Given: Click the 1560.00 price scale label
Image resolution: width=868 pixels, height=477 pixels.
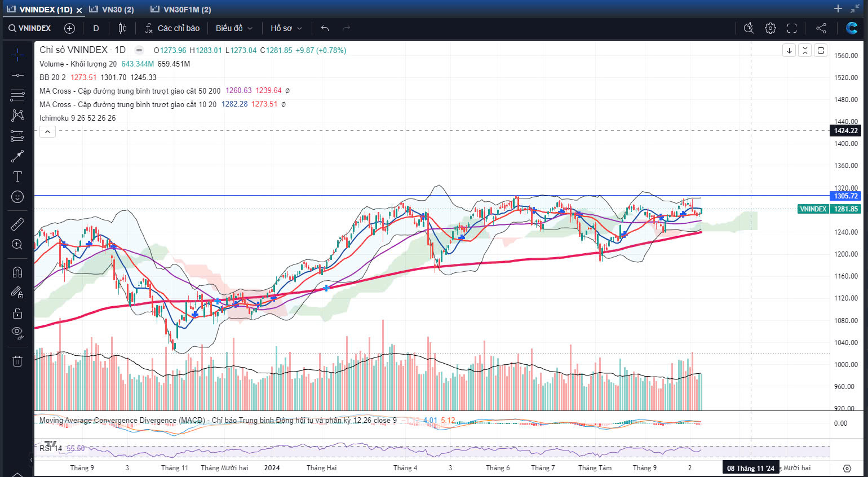Looking at the screenshot, I should 846,55.
